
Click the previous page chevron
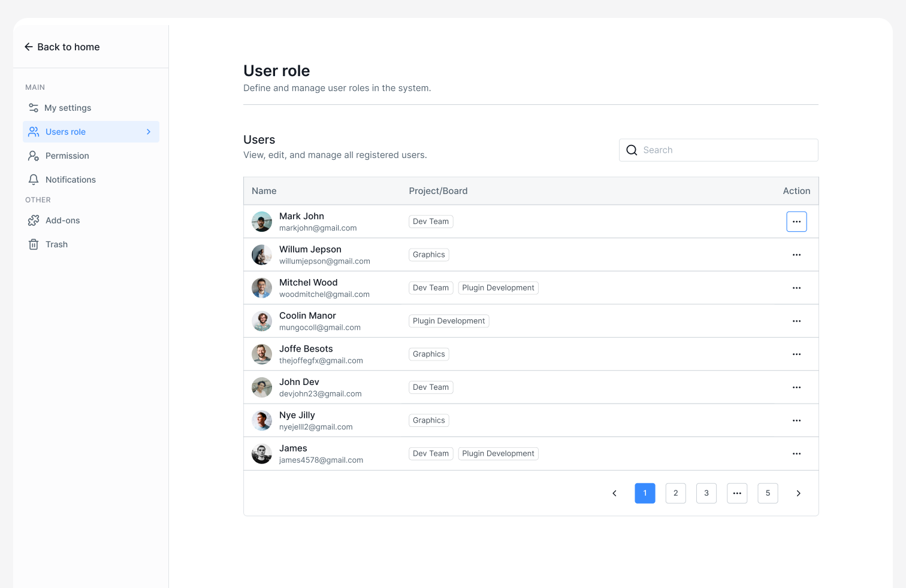614,493
